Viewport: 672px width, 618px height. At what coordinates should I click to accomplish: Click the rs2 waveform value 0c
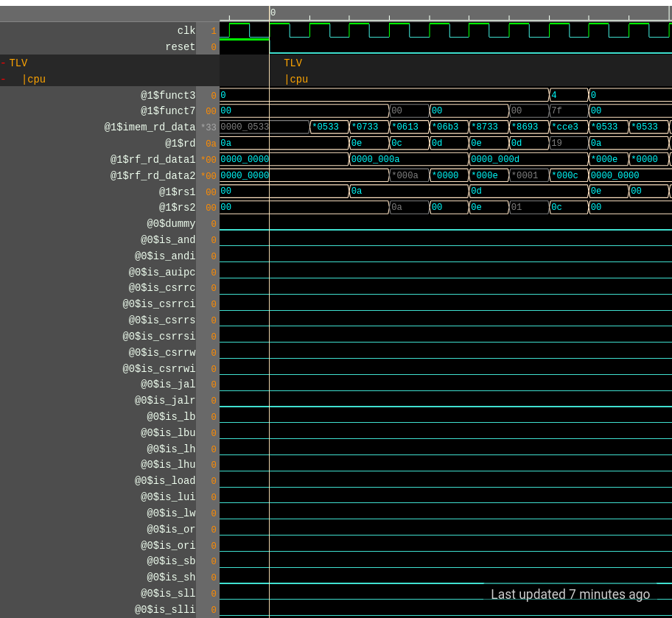569,208
